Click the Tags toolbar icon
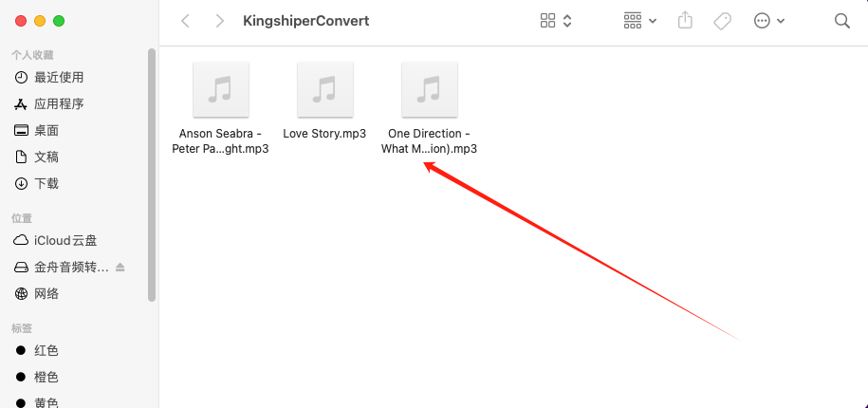Screen dimensions: 868x408 pos(723,21)
